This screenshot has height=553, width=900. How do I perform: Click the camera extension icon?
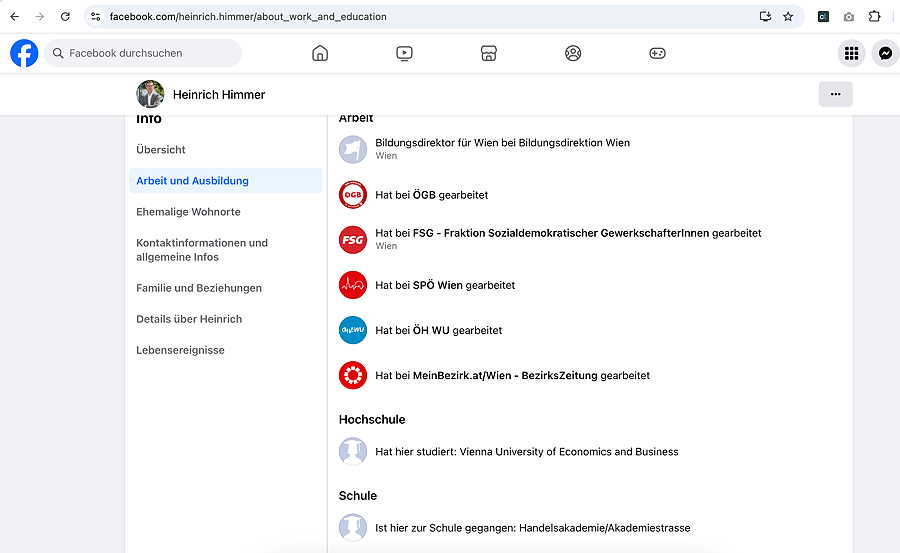coord(849,17)
